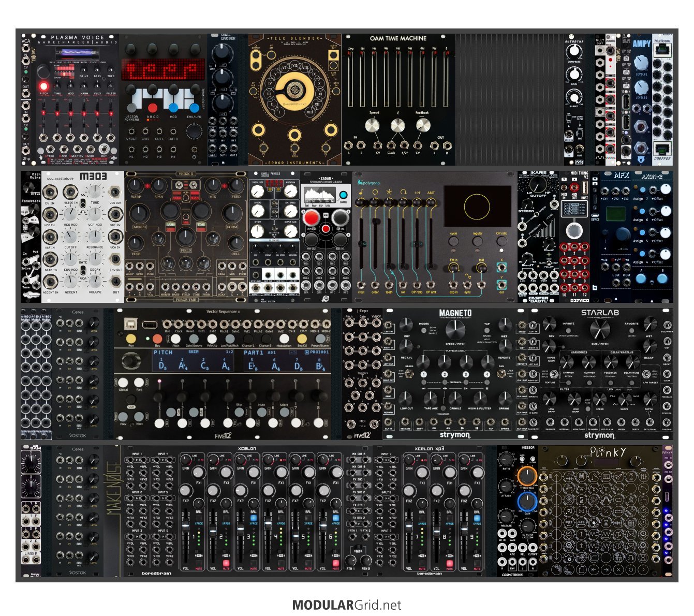Click the Swell Physics Swell Size knob

point(257,192)
